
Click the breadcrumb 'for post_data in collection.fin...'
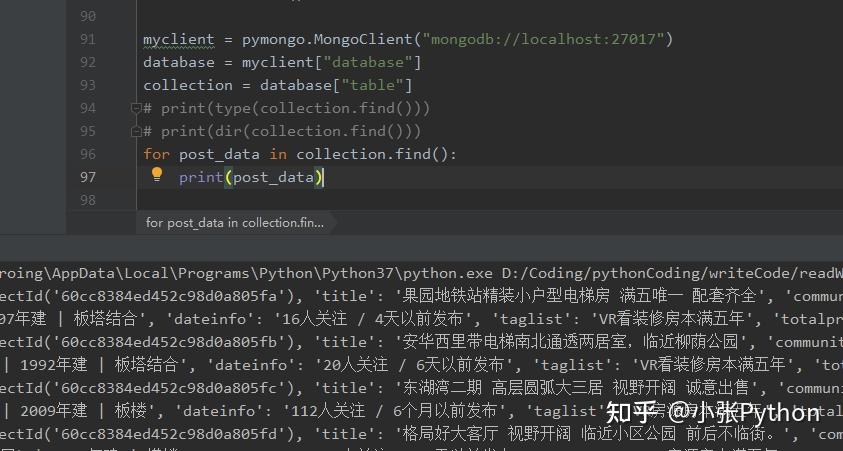(x=234, y=223)
